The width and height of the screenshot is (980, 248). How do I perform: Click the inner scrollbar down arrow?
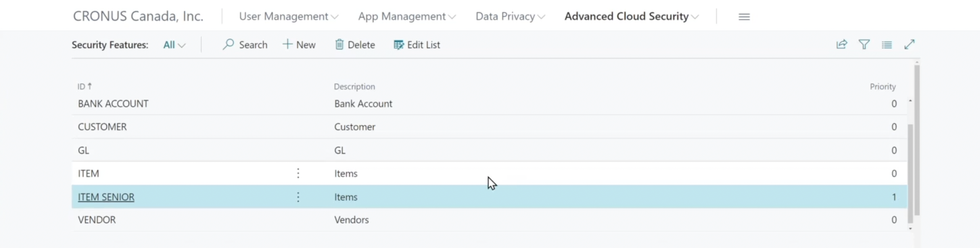pos(910,229)
